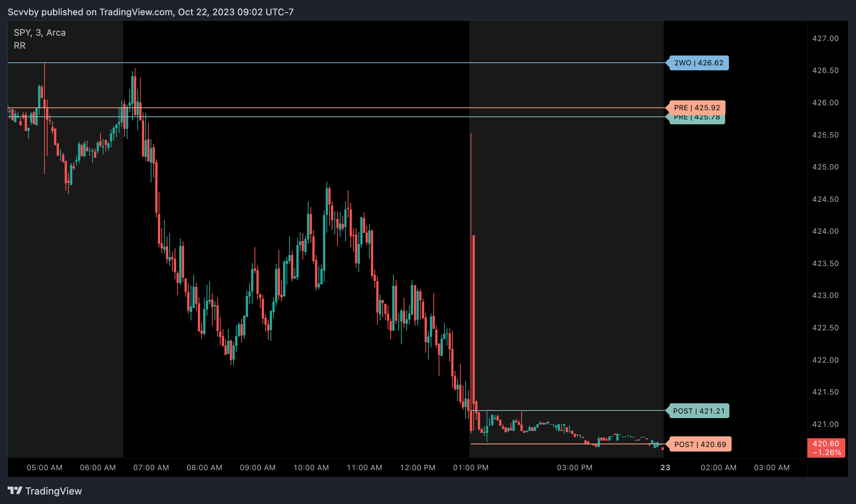Click the 425.50 price axis label
The image size is (856, 504).
[x=826, y=135]
